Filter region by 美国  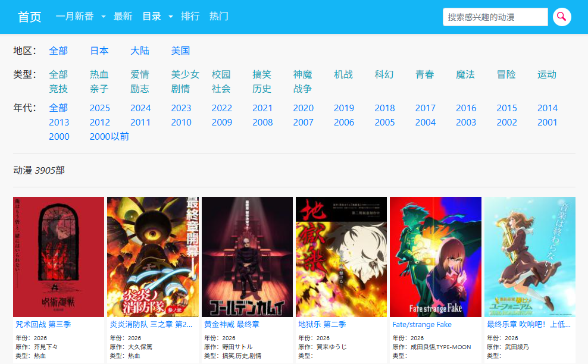tap(180, 51)
